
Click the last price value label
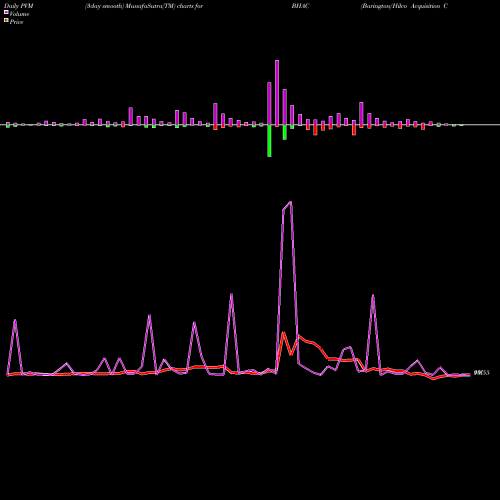[482, 373]
